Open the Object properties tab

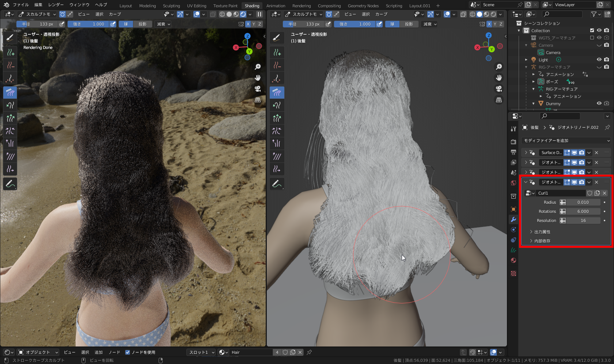click(513, 209)
